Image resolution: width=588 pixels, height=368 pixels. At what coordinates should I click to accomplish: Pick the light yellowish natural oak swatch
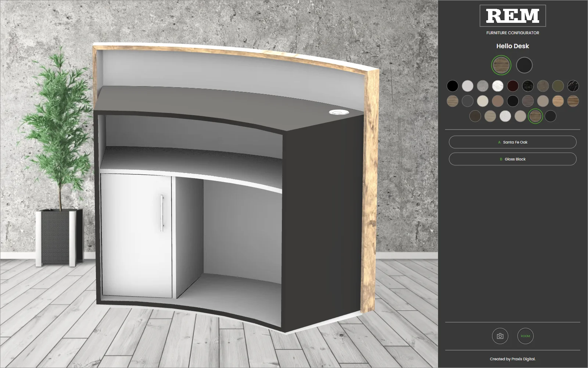[558, 101]
